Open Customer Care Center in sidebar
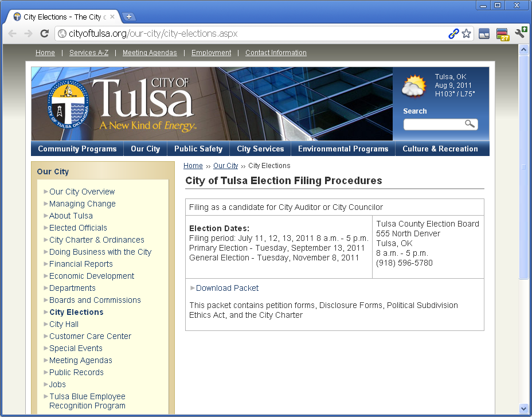532x417 pixels. click(90, 336)
